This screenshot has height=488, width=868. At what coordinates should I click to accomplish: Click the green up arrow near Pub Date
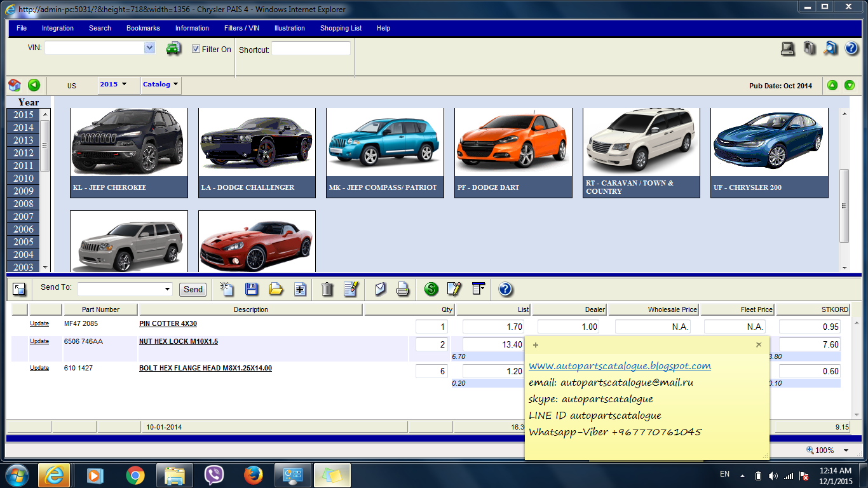[832, 85]
